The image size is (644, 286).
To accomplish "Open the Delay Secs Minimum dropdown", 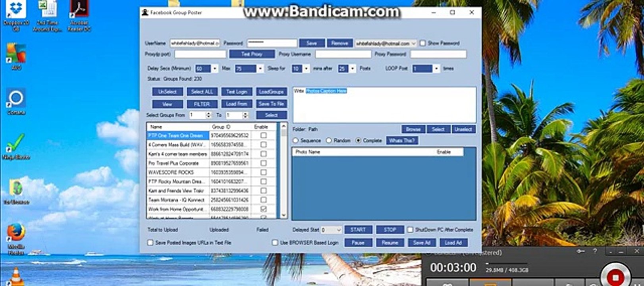I will 215,69.
